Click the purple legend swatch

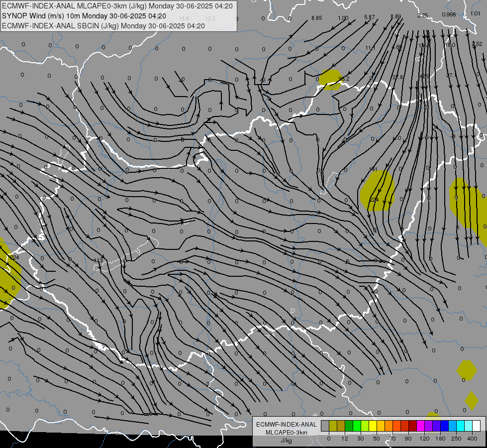(x=429, y=426)
